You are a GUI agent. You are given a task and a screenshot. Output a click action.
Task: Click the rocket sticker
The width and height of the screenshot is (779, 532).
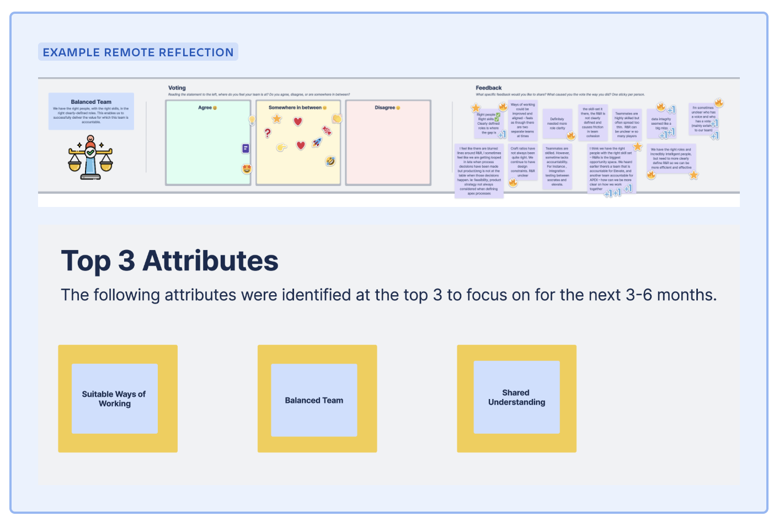pyautogui.click(x=317, y=142)
